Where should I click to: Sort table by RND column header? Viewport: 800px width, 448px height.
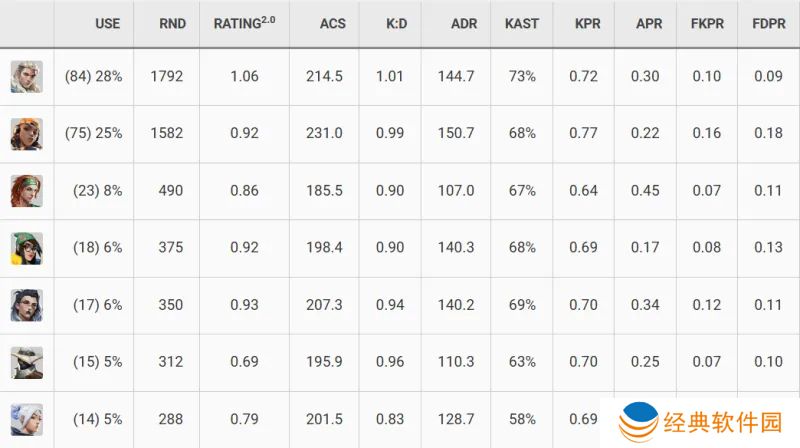(x=172, y=23)
